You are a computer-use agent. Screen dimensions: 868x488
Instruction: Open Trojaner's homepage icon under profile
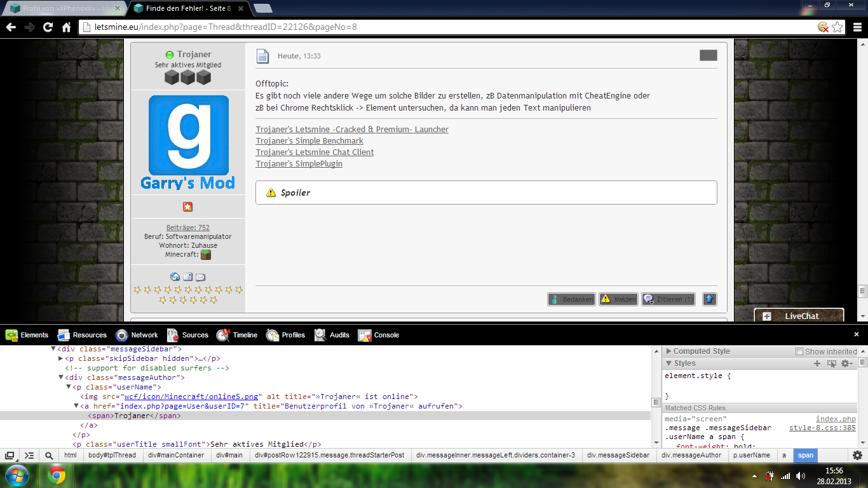[175, 277]
